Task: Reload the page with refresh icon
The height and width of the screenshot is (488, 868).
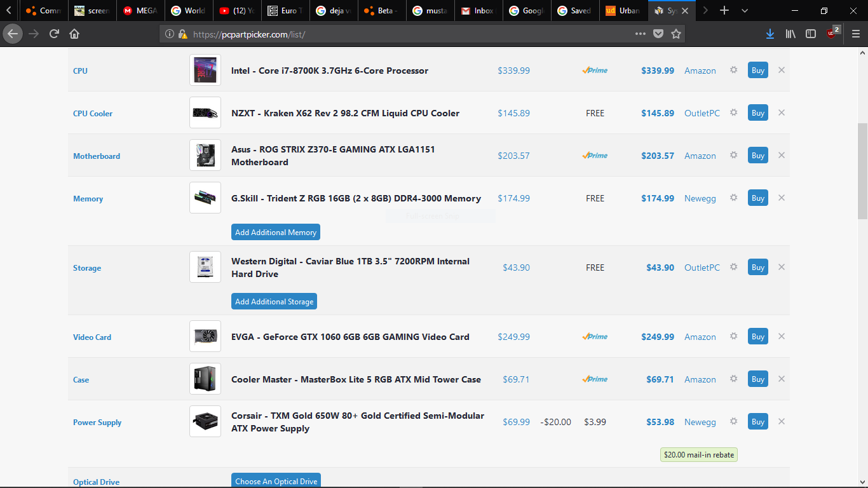Action: pyautogui.click(x=55, y=34)
